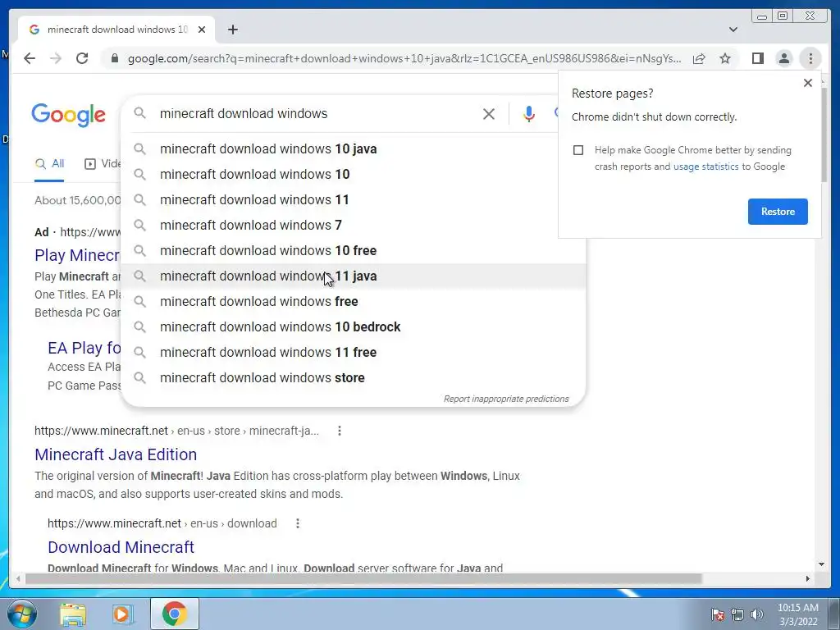Open taskbar clock showing 10:15 AM

[x=797, y=614]
